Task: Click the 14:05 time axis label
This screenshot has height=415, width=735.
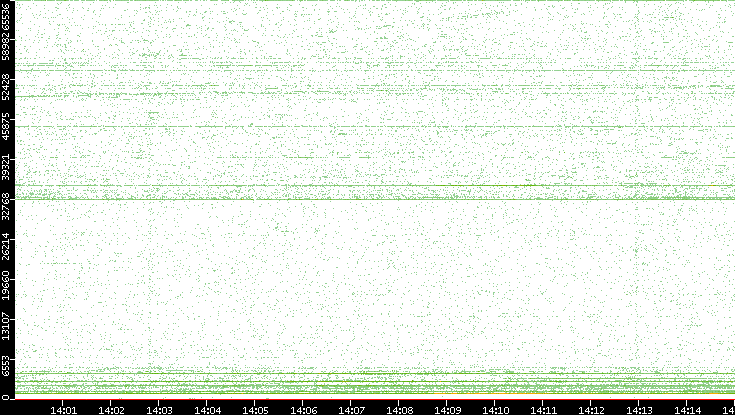Action: coord(255,410)
